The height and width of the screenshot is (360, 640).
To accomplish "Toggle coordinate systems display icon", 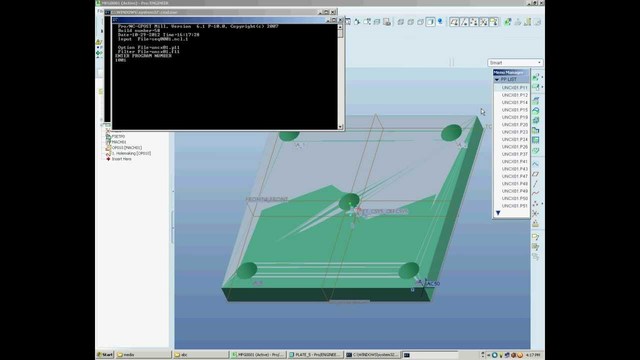I will tap(484, 22).
